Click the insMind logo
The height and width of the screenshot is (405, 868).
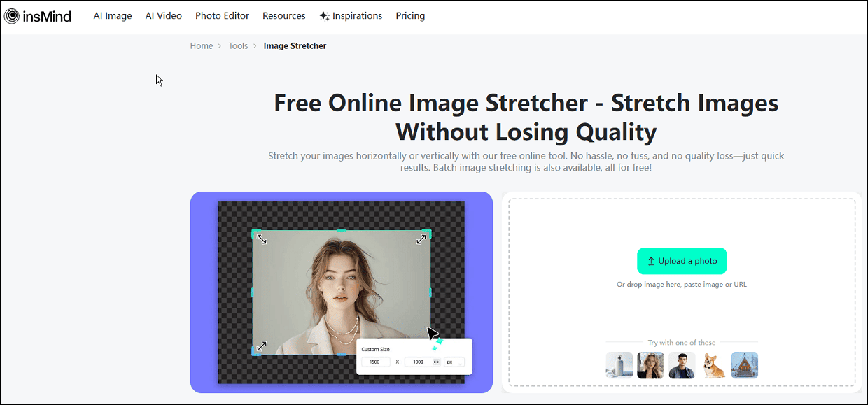click(37, 16)
